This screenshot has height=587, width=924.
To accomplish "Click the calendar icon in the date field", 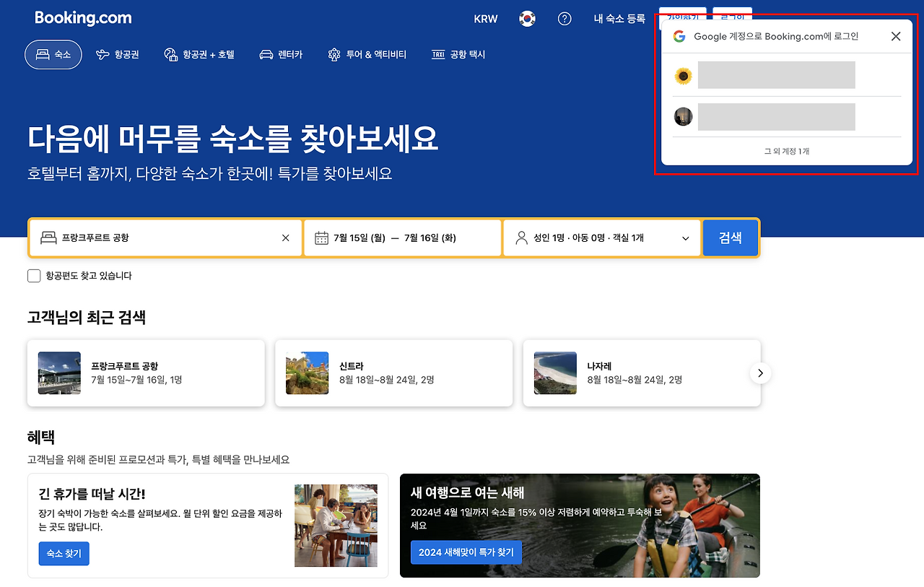I will tap(321, 238).
